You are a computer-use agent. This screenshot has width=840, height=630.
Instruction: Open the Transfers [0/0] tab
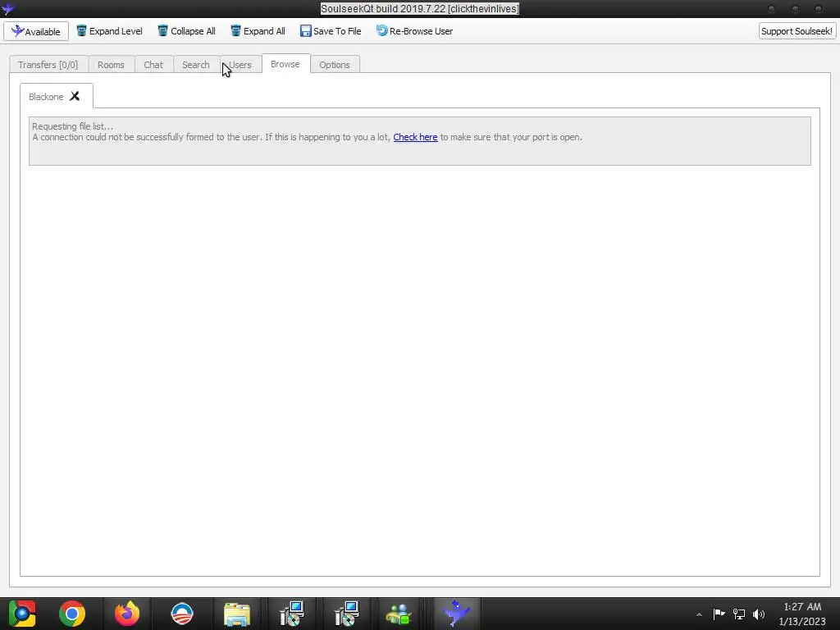pos(48,64)
